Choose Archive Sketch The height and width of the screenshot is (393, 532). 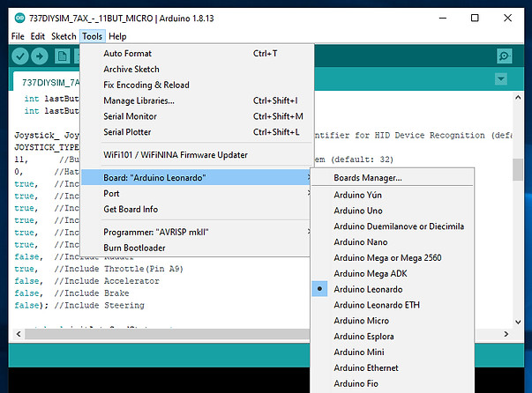tap(196, 69)
